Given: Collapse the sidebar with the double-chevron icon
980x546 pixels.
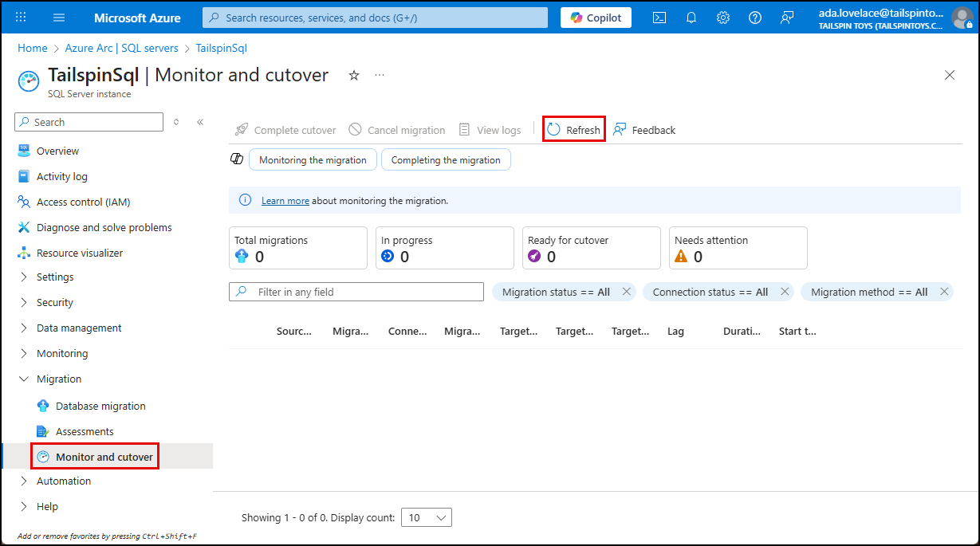Looking at the screenshot, I should 200,122.
